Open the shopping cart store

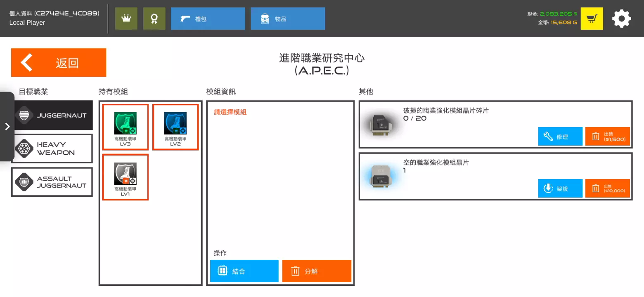coord(592,19)
